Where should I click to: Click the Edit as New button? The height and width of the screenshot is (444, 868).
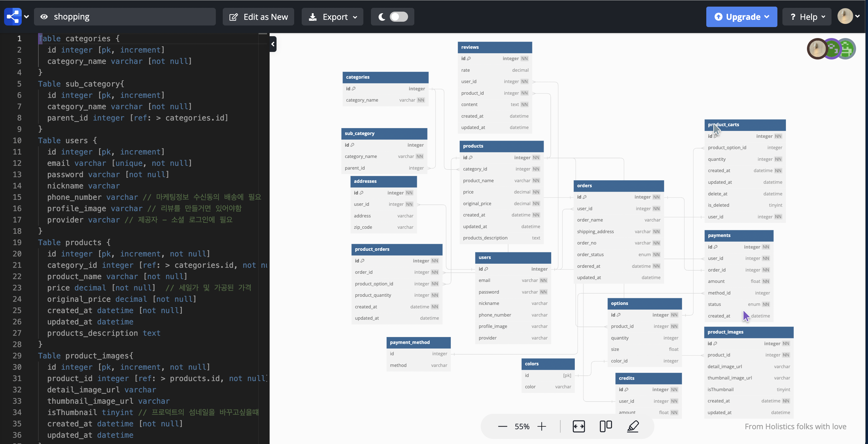(258, 17)
